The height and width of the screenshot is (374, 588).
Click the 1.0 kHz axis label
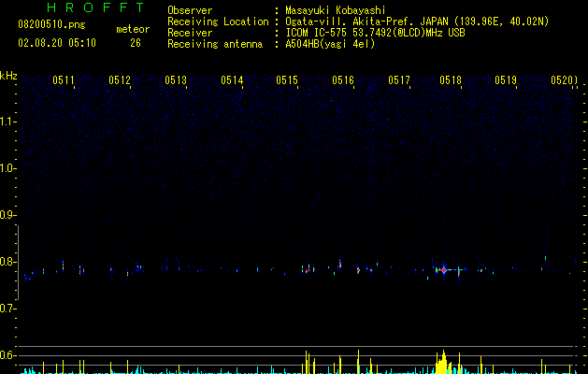click(x=8, y=168)
